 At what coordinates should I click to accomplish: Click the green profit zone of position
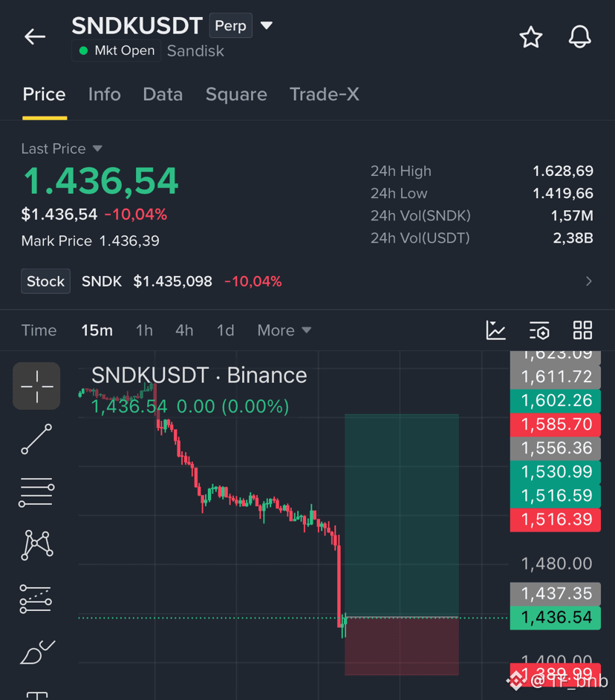(402, 516)
